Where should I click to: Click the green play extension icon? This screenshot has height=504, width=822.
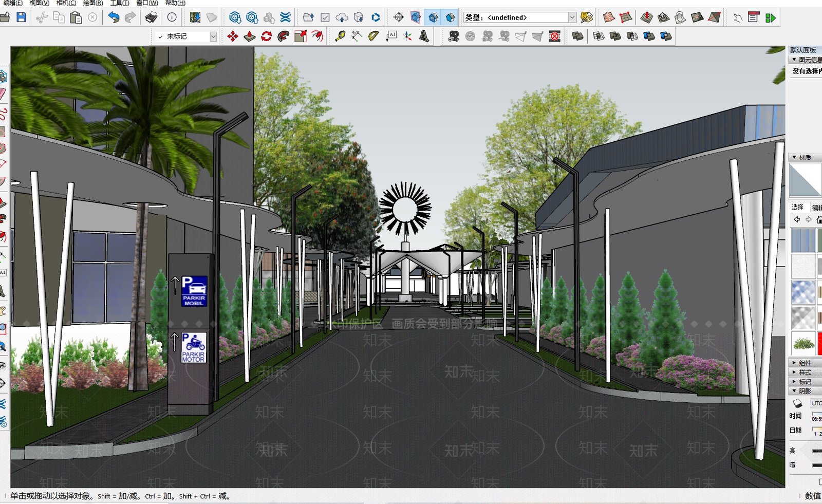click(x=771, y=17)
